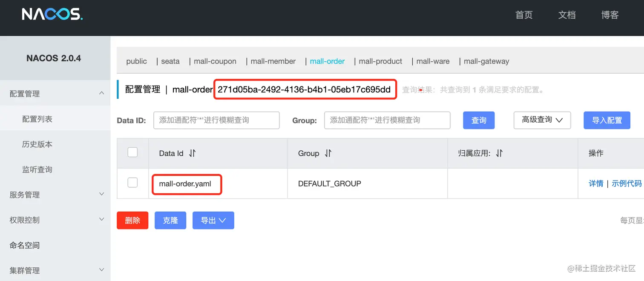Click the DEFAULT_GROUP cell
644x281 pixels.
pos(330,184)
